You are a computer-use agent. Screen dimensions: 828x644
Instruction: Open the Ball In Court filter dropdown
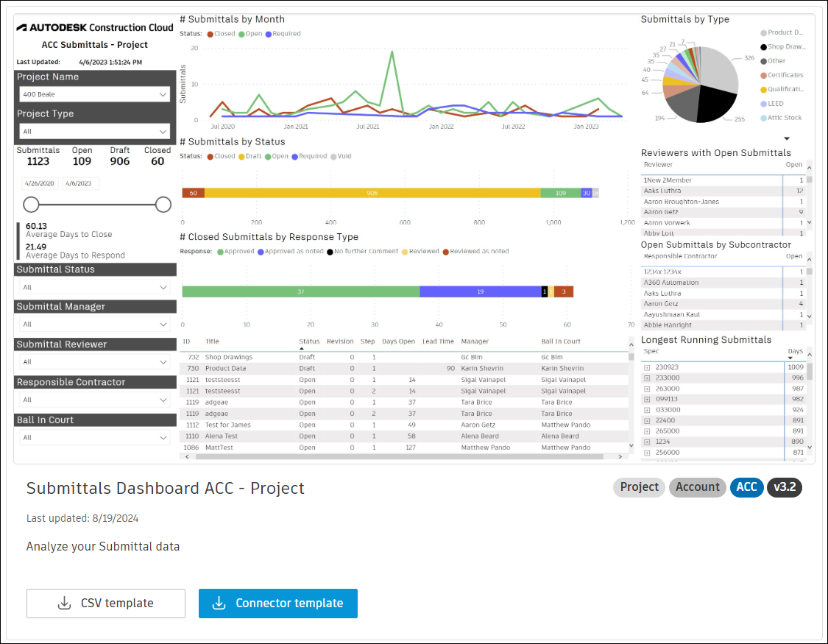95,437
